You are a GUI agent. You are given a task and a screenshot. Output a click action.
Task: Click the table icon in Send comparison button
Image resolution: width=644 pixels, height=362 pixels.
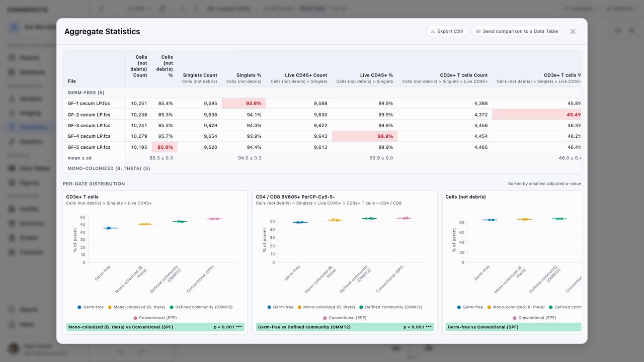coord(478,31)
